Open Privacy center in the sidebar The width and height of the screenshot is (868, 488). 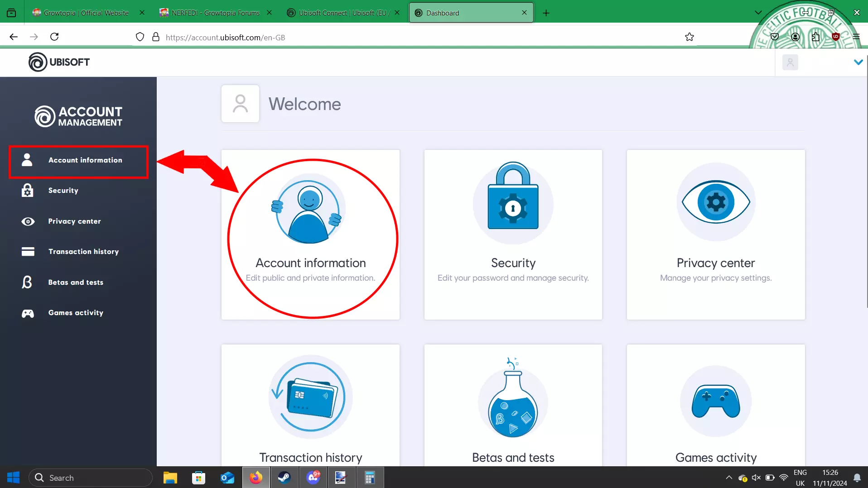(x=78, y=221)
